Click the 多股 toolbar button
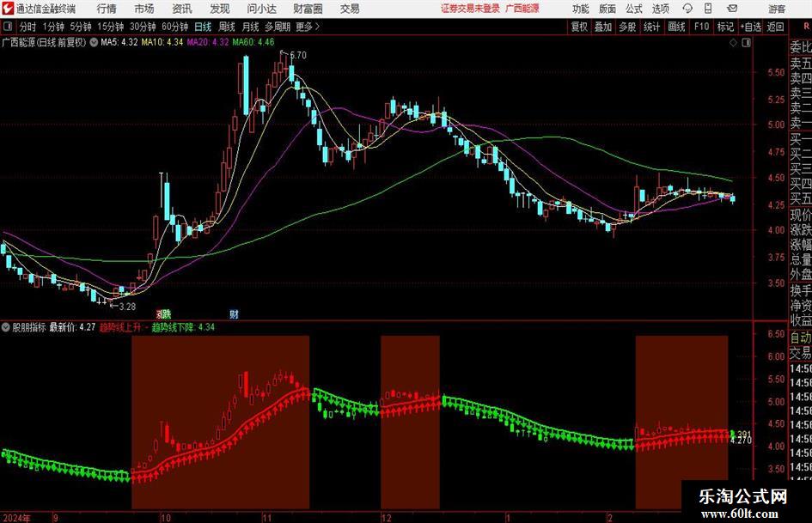This screenshot has width=812, height=523. [627, 27]
